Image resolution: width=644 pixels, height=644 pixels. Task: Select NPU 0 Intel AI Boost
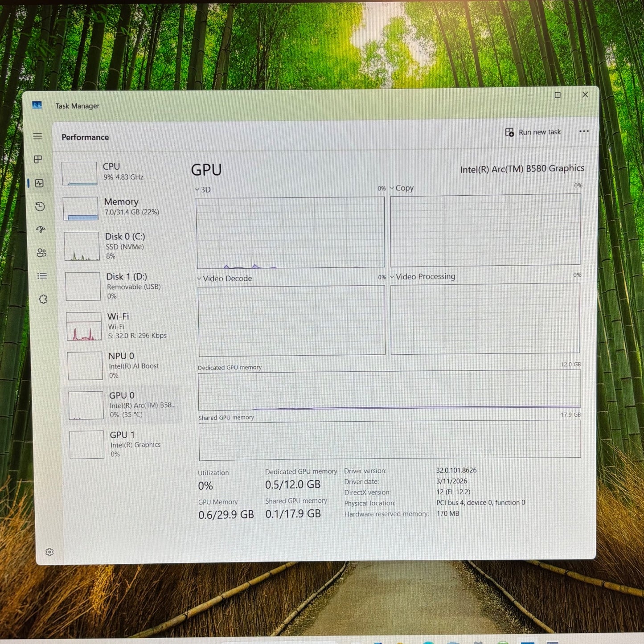tap(125, 365)
